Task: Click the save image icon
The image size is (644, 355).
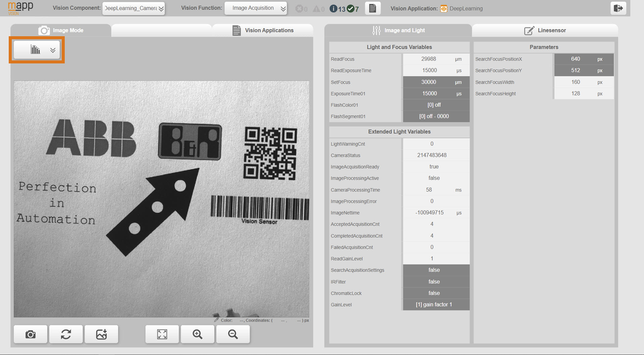Action: coord(101,334)
